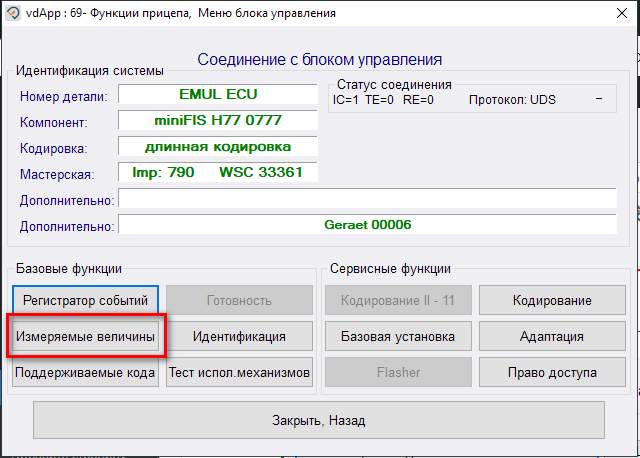Click the Кодировка: label
Viewport: 640px width, 458px height.
pos(53,149)
